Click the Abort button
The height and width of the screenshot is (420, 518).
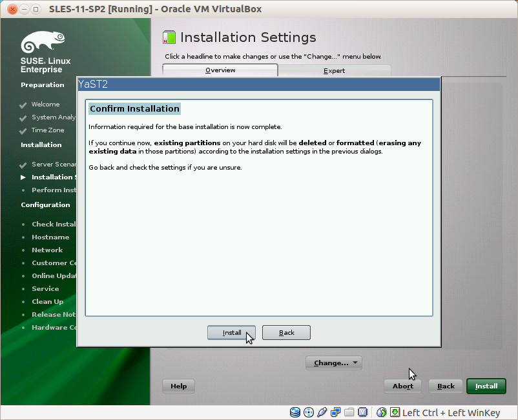tap(402, 386)
